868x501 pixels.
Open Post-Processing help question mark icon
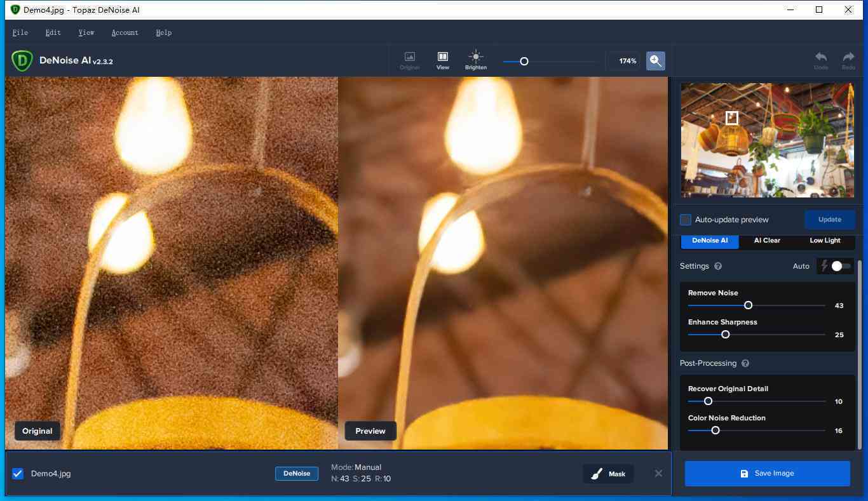point(745,364)
